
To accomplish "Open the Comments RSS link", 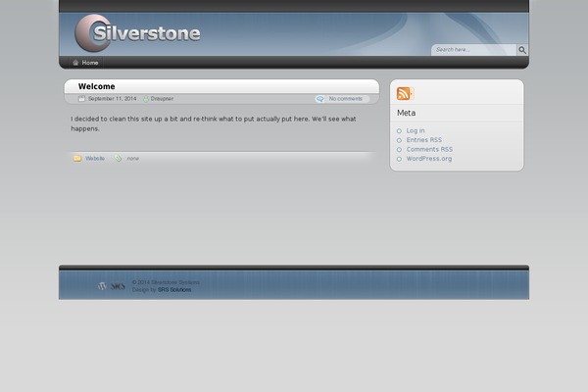I will (x=429, y=149).
